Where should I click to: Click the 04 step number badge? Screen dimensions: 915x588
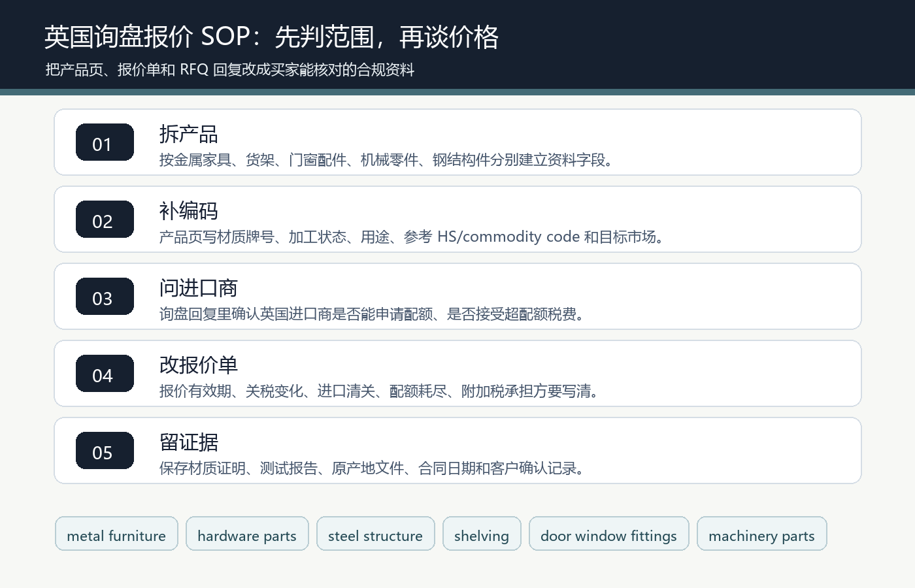tap(105, 373)
